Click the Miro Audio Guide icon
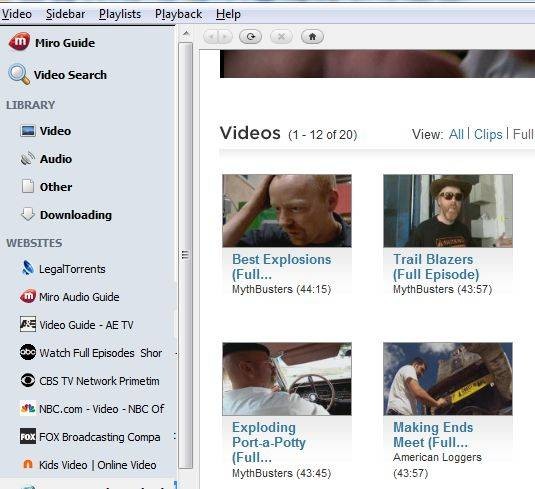 tap(28, 296)
